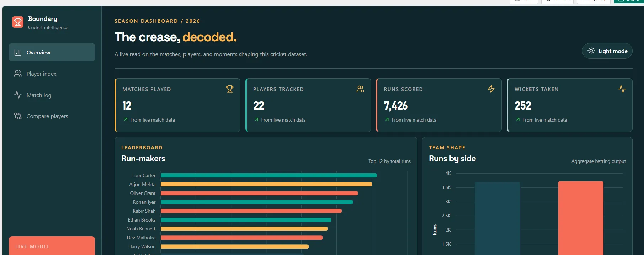Click Dev Malhotra's bar in Run-makers
This screenshot has height=255, width=644.
tap(242, 238)
